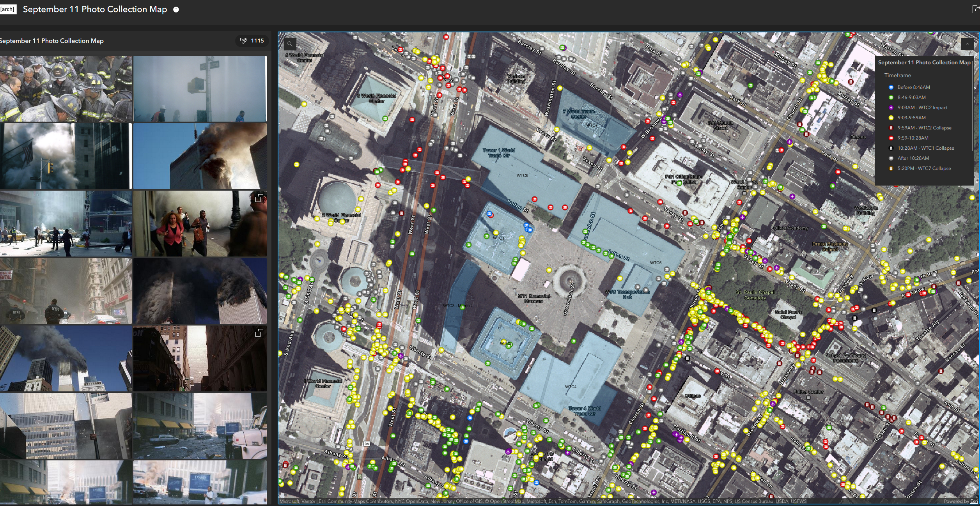Click the Before 8:46AM legend symbol
980x506 pixels.
[891, 87]
